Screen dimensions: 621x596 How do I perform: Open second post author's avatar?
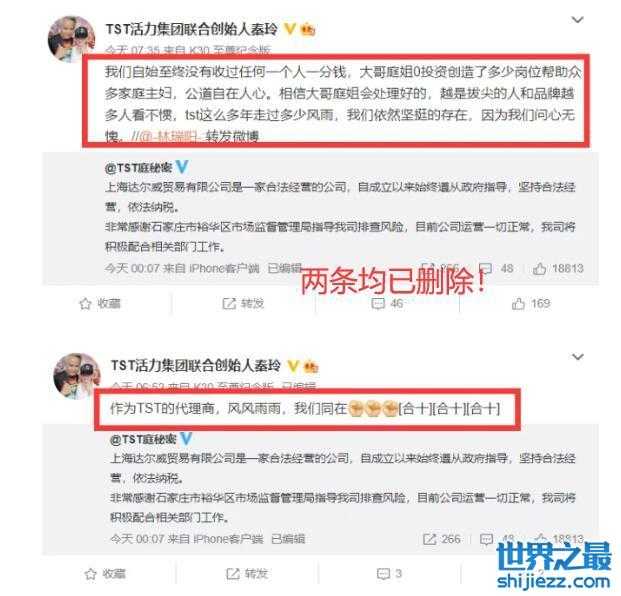tap(77, 376)
